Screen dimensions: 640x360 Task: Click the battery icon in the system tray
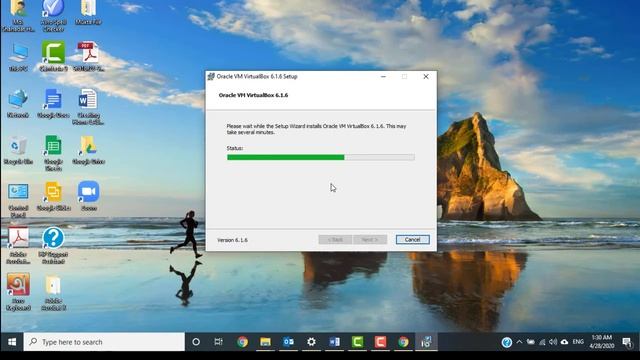pyautogui.click(x=531, y=342)
